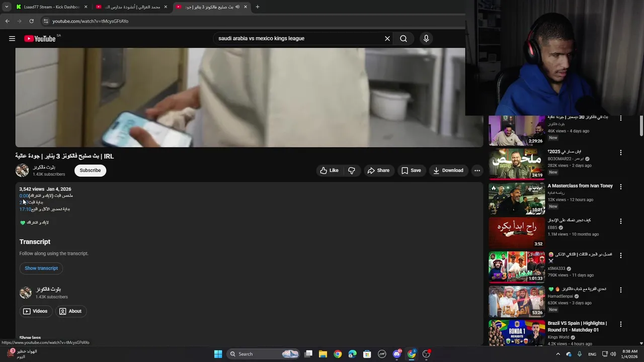Screen dimensions: 644x362
Task: Subscribe to the channel
Action: [x=90, y=170]
